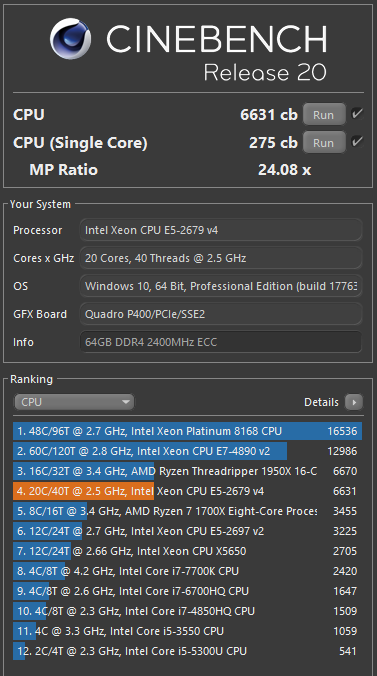Open the CPU ranking dropdown
Image resolution: width=377 pixels, height=676 pixels.
[x=74, y=402]
